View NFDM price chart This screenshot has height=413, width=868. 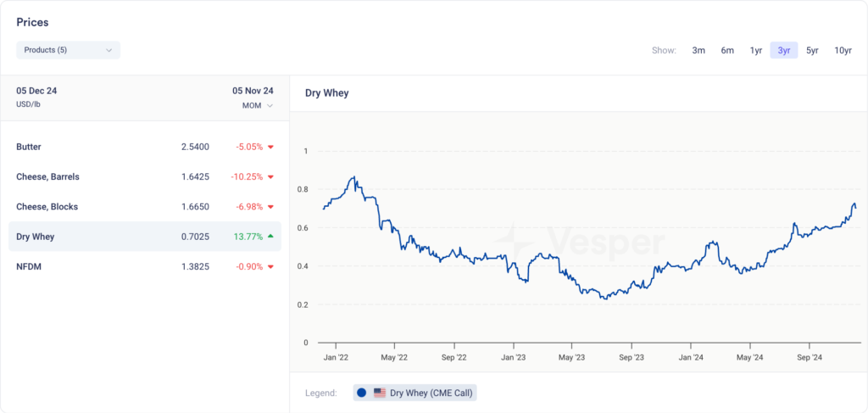coord(144,266)
